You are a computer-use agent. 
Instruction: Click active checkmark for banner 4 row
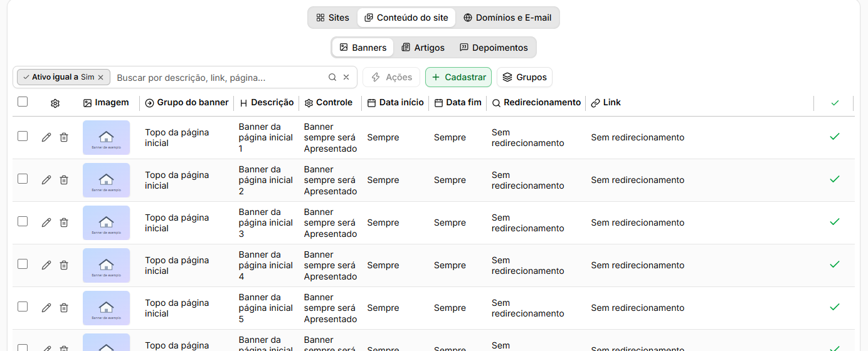point(835,264)
